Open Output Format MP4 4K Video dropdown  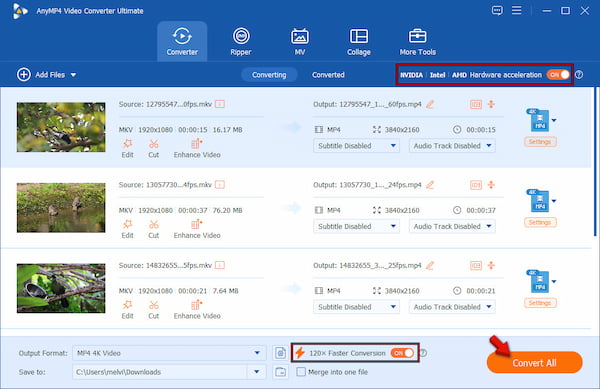click(x=169, y=353)
